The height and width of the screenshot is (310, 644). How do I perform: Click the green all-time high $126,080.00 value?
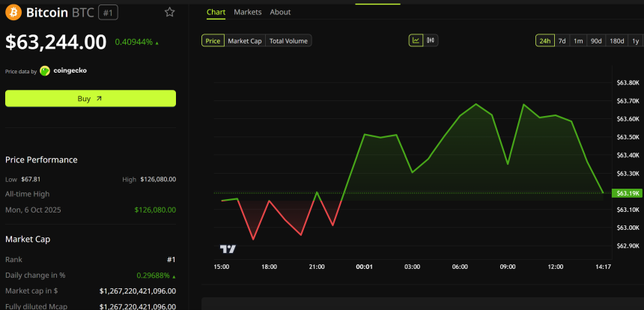(x=155, y=210)
